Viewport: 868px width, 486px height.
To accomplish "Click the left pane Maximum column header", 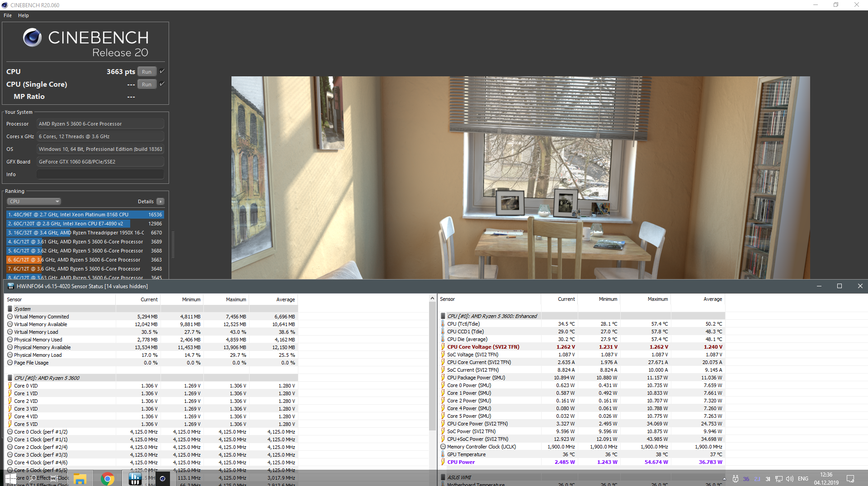I will coord(226,299).
